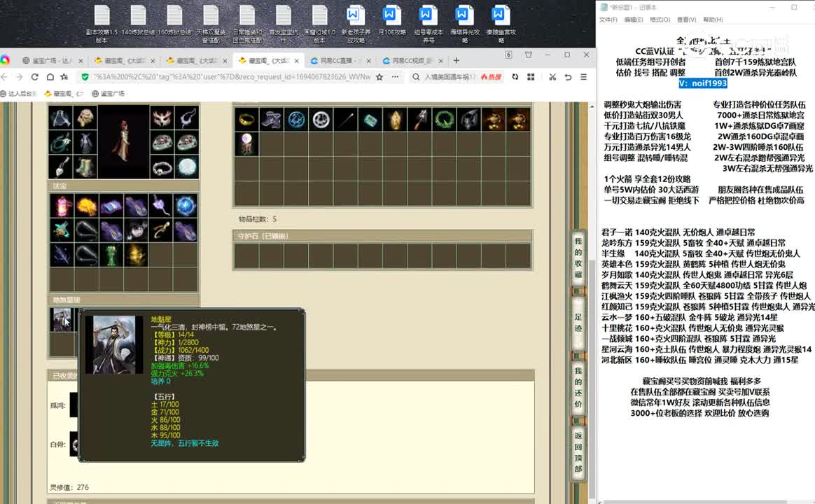The width and height of the screenshot is (815, 504).
Task: Click highlighted text V: noif1993 in Notepad
Action: [x=703, y=83]
